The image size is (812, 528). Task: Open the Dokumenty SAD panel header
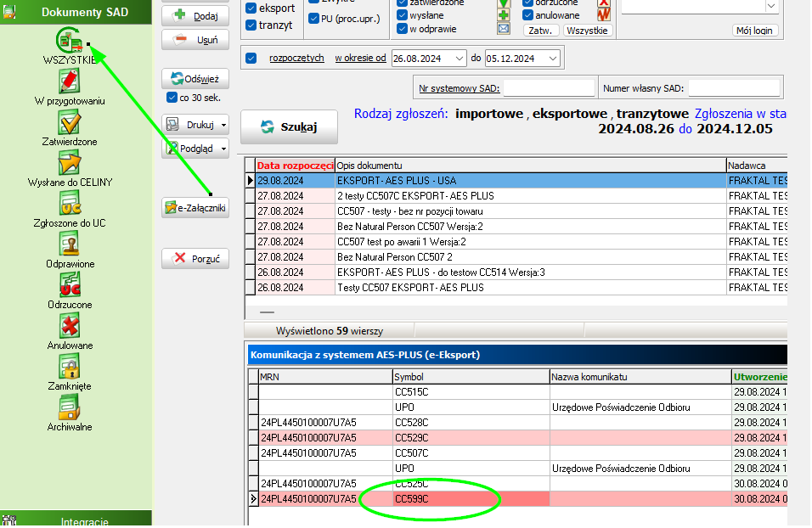tap(76, 12)
